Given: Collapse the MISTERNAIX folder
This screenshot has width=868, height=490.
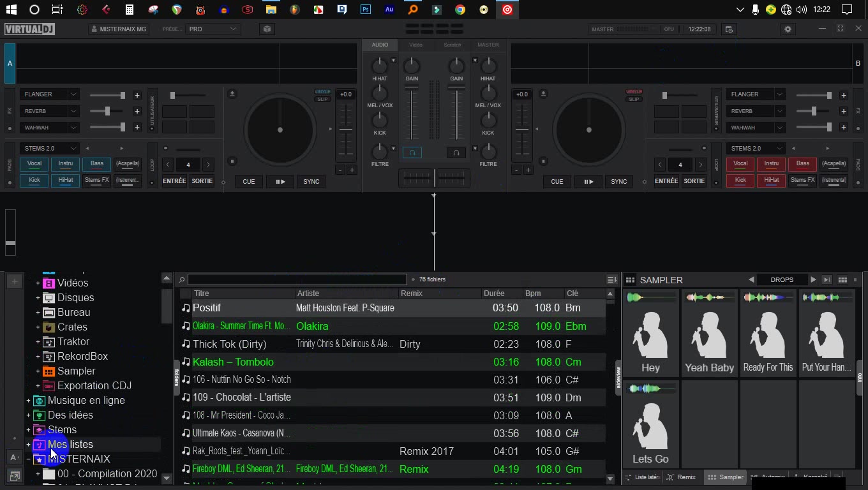Looking at the screenshot, I should (28, 459).
